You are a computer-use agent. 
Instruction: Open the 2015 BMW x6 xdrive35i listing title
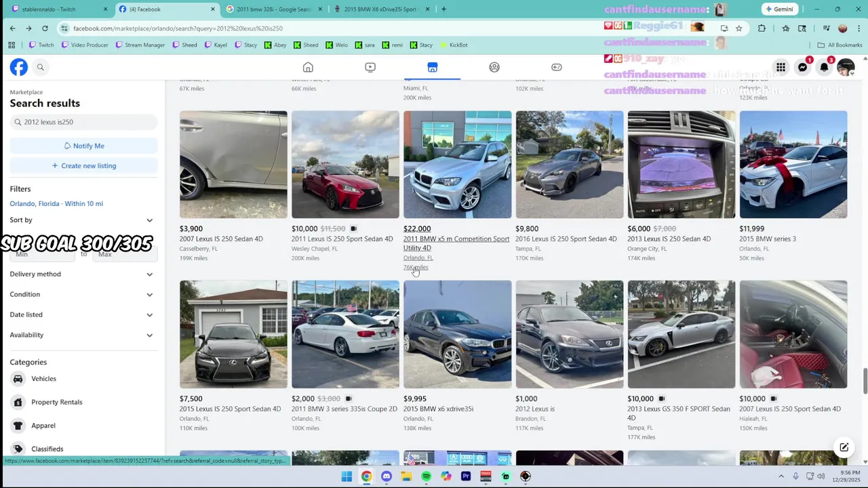click(438, 409)
